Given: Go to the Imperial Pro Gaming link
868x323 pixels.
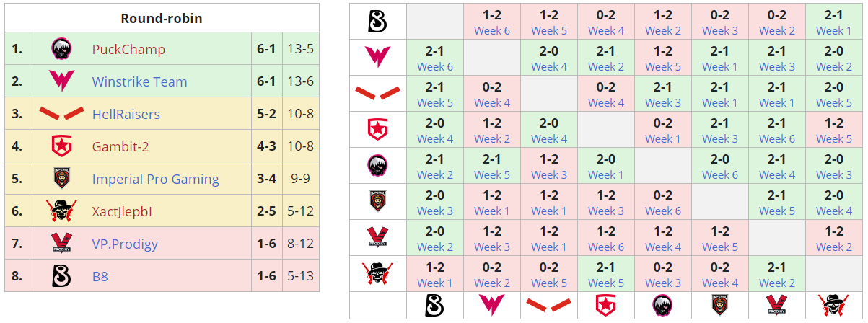Looking at the screenshot, I should [x=155, y=180].
